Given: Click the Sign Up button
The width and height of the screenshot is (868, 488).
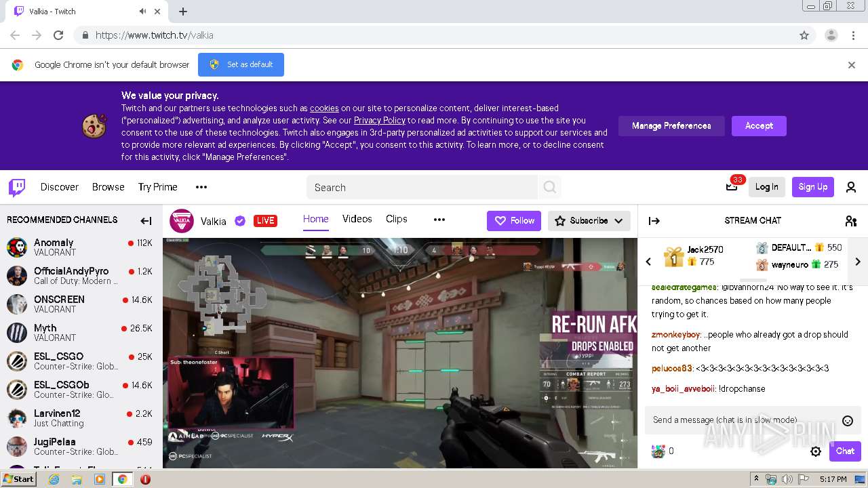Looking at the screenshot, I should tap(812, 187).
